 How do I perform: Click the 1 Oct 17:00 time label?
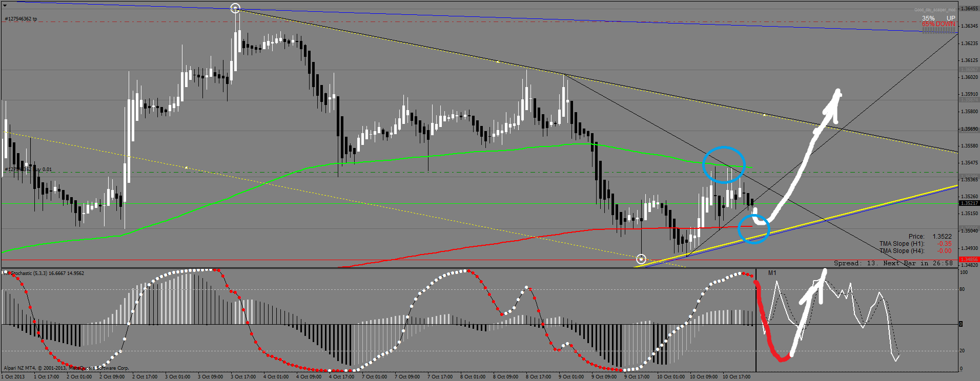pos(46,377)
